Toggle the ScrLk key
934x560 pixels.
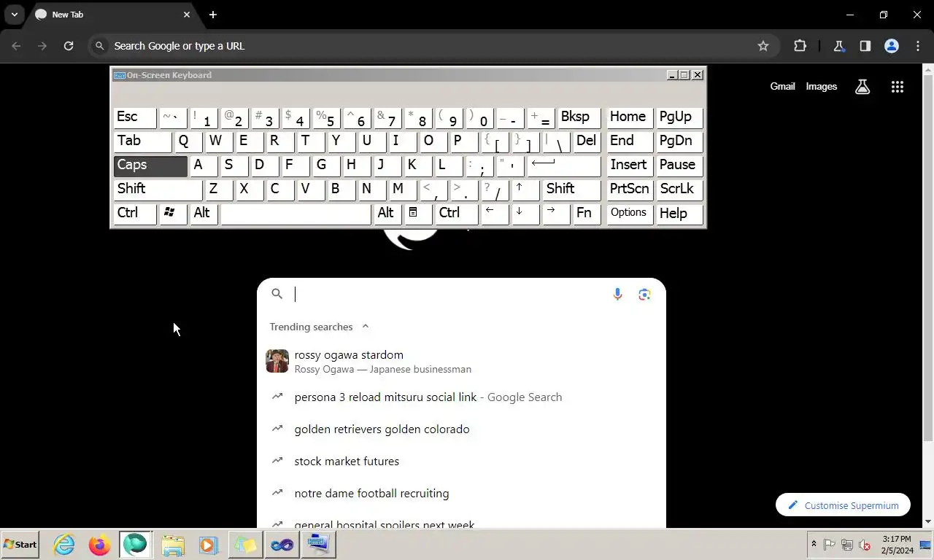(679, 189)
